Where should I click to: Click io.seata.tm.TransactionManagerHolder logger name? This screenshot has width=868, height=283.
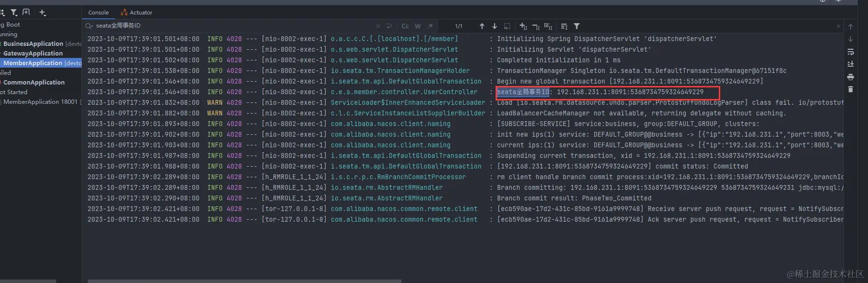(400, 71)
